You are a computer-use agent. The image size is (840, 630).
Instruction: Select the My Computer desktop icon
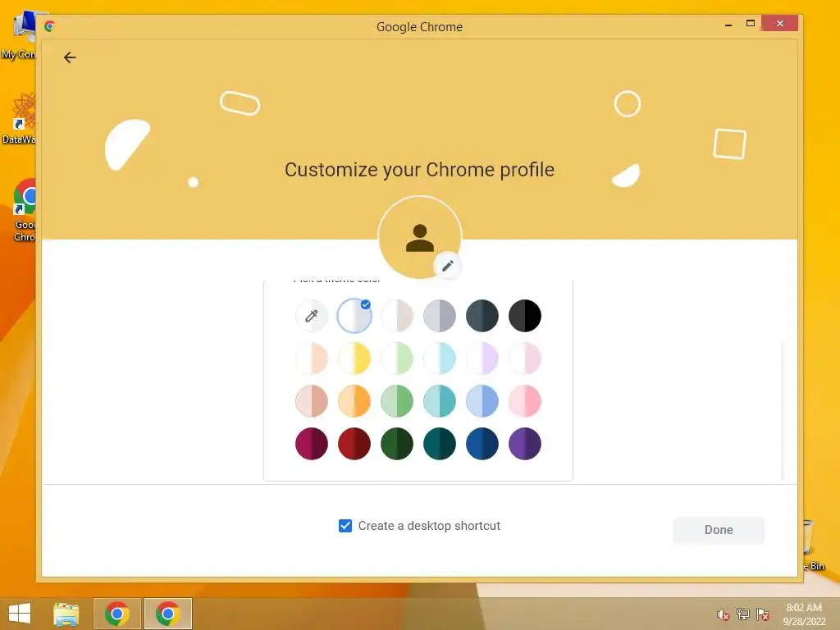[19, 34]
